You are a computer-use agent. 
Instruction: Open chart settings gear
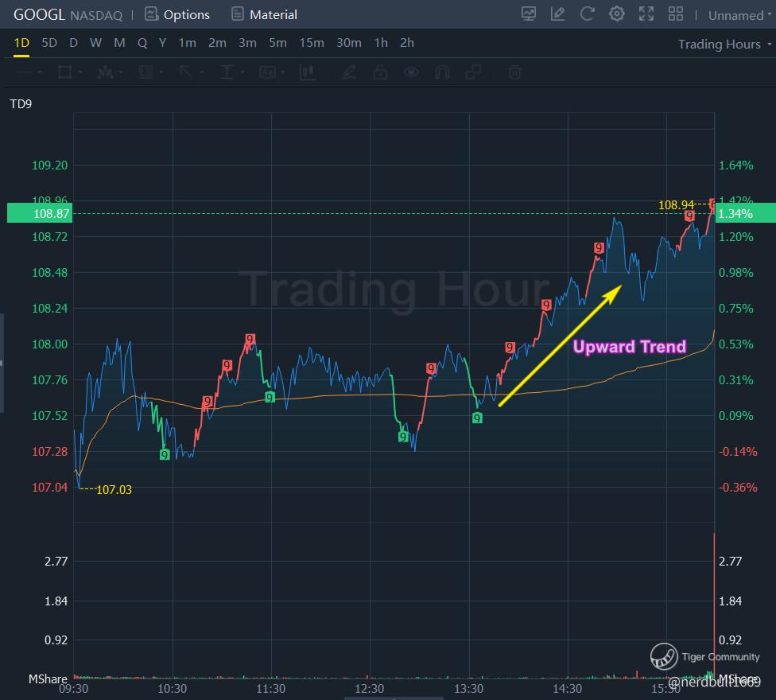click(x=617, y=14)
